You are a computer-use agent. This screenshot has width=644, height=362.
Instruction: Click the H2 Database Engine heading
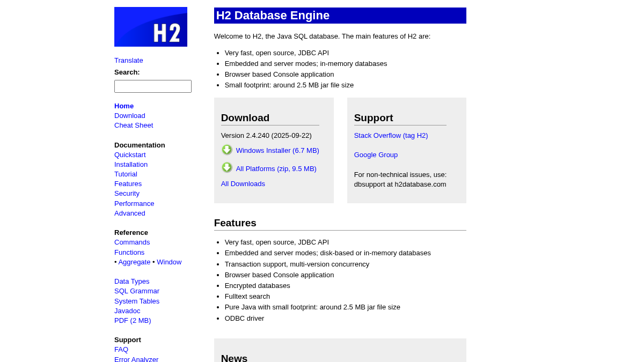point(340,16)
